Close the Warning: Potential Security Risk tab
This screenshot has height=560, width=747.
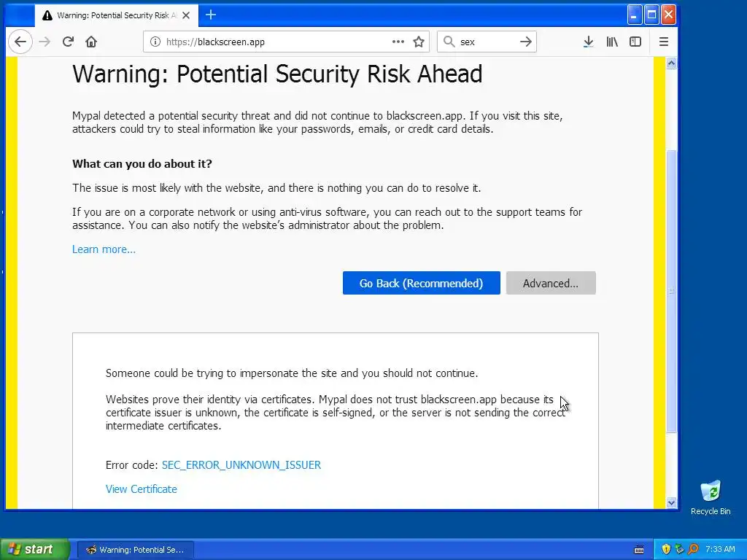[186, 15]
